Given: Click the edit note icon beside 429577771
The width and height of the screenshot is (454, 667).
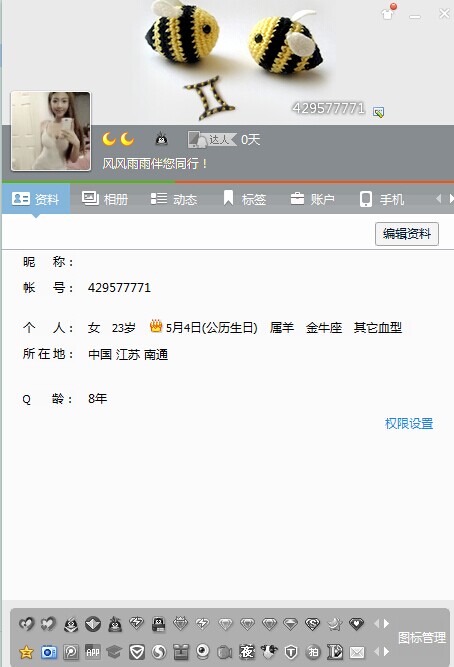Looking at the screenshot, I should (x=378, y=112).
